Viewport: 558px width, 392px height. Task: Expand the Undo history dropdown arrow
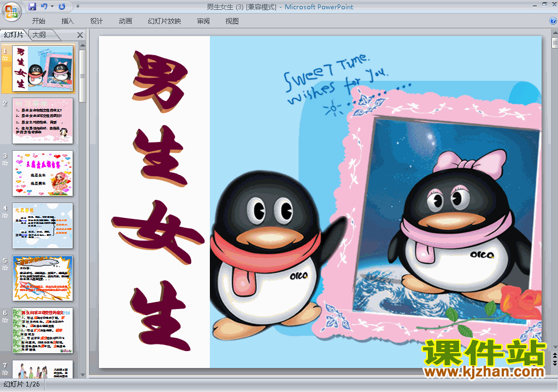click(x=52, y=7)
